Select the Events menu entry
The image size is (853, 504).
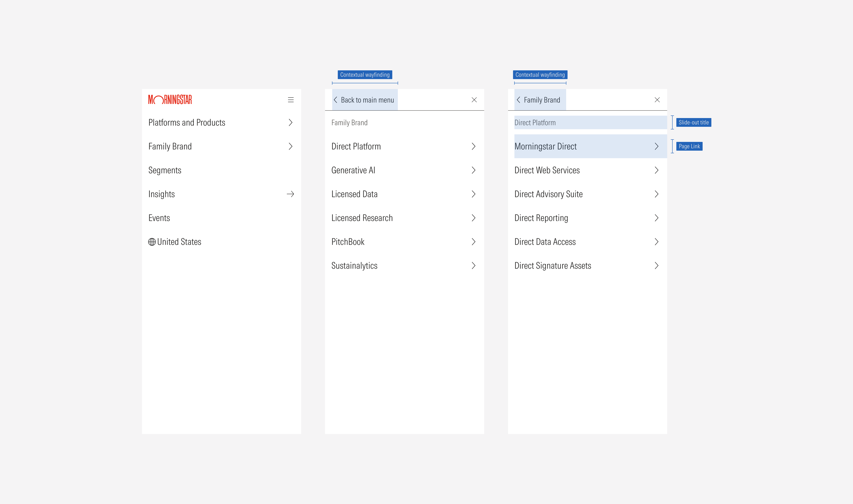point(159,218)
